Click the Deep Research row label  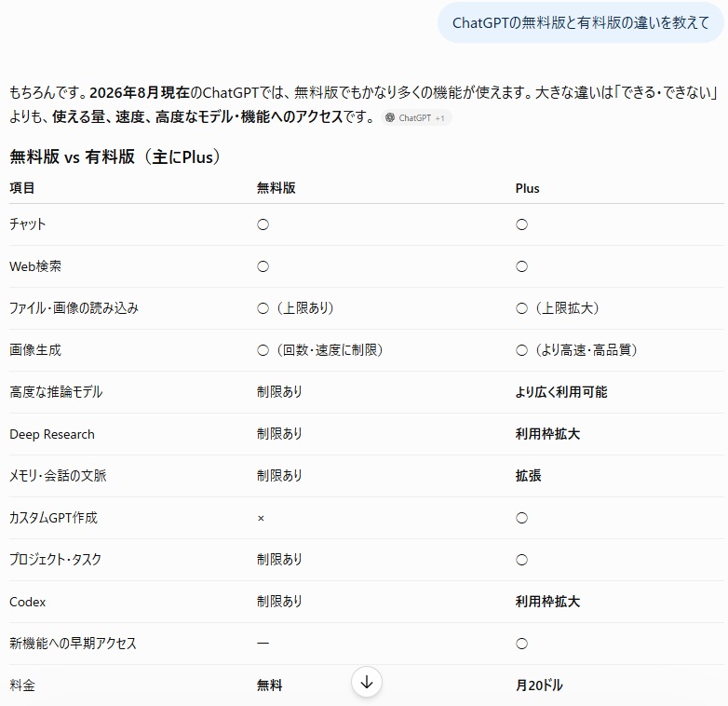click(x=52, y=434)
